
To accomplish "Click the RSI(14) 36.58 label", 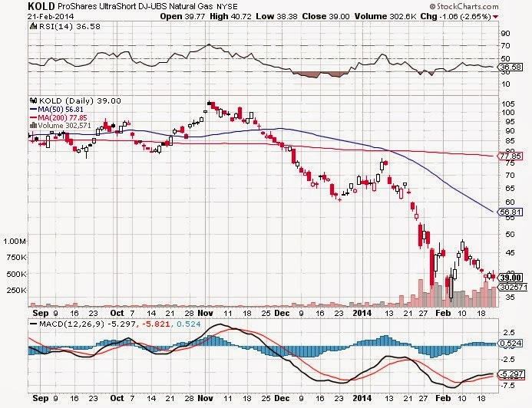I will 70,26.
